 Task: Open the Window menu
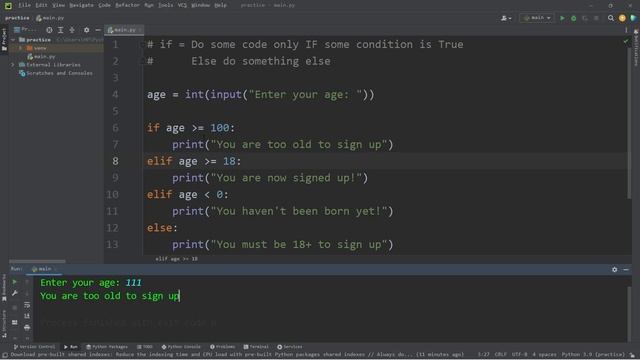tap(200, 5)
